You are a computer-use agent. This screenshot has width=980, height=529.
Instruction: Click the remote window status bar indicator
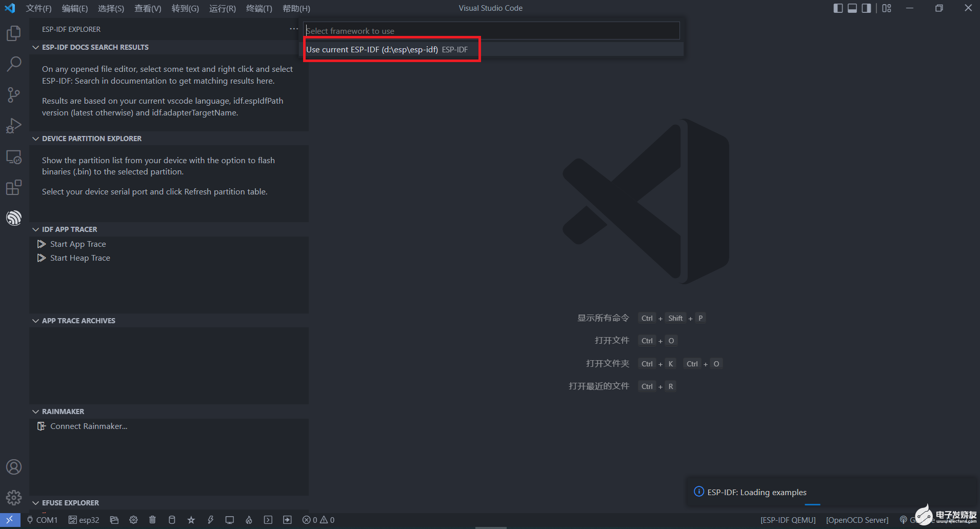(x=10, y=520)
